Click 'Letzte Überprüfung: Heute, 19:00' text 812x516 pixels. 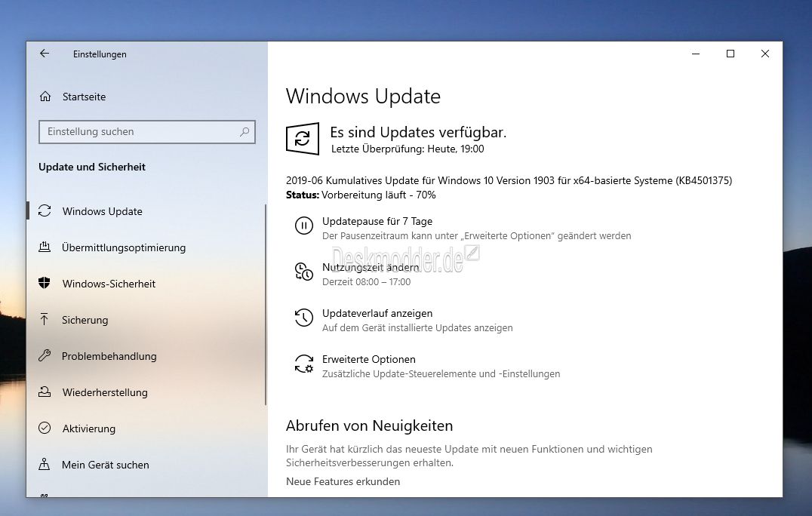coord(408,149)
